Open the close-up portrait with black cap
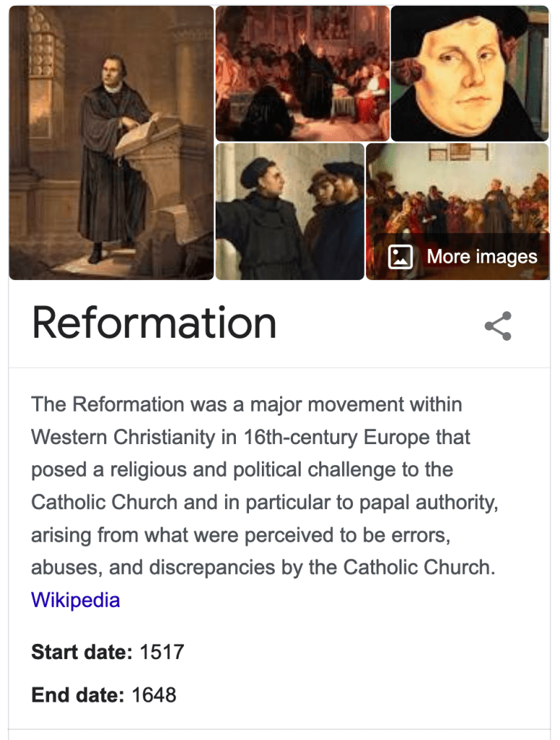Viewport: 560px width, 740px height. coord(469,73)
